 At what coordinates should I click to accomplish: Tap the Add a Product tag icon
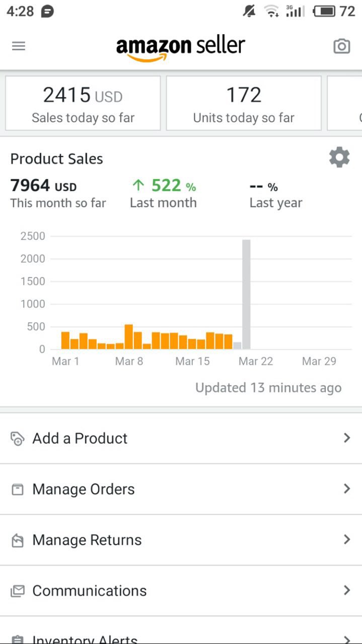pyautogui.click(x=18, y=439)
